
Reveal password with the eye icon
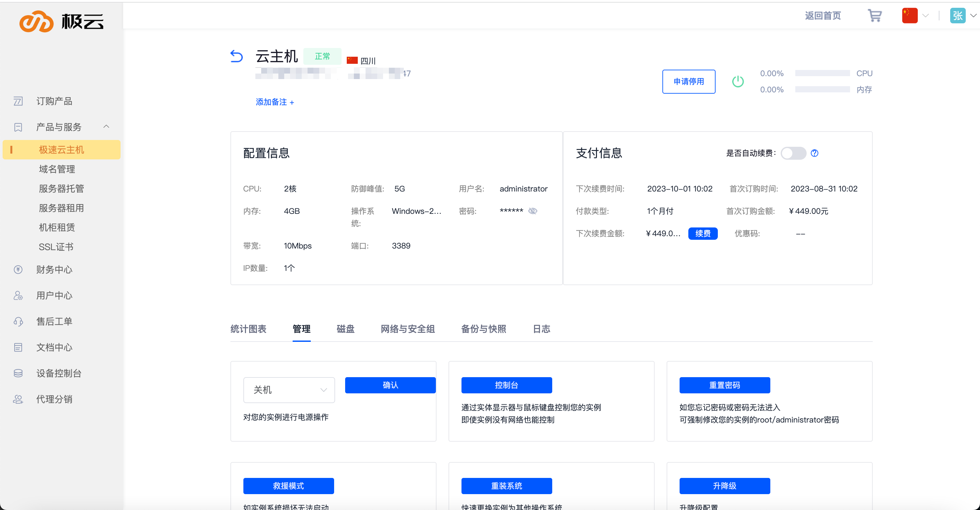click(532, 211)
